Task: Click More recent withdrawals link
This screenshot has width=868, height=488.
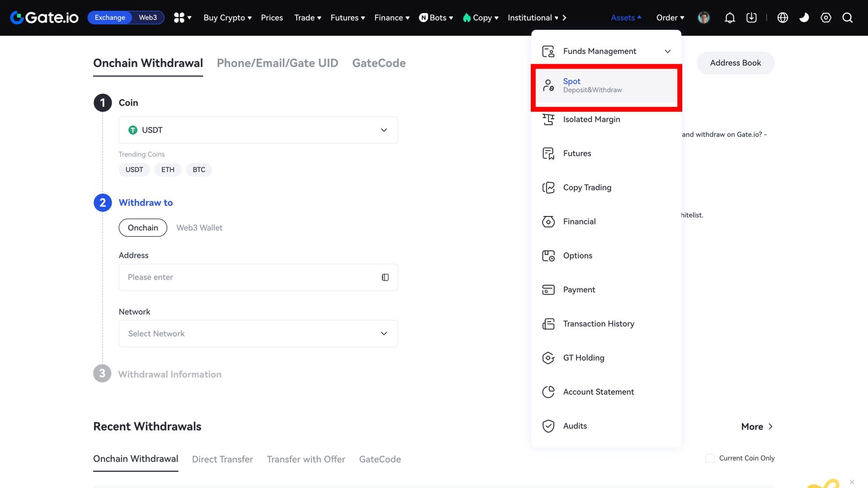Action: coord(757,427)
